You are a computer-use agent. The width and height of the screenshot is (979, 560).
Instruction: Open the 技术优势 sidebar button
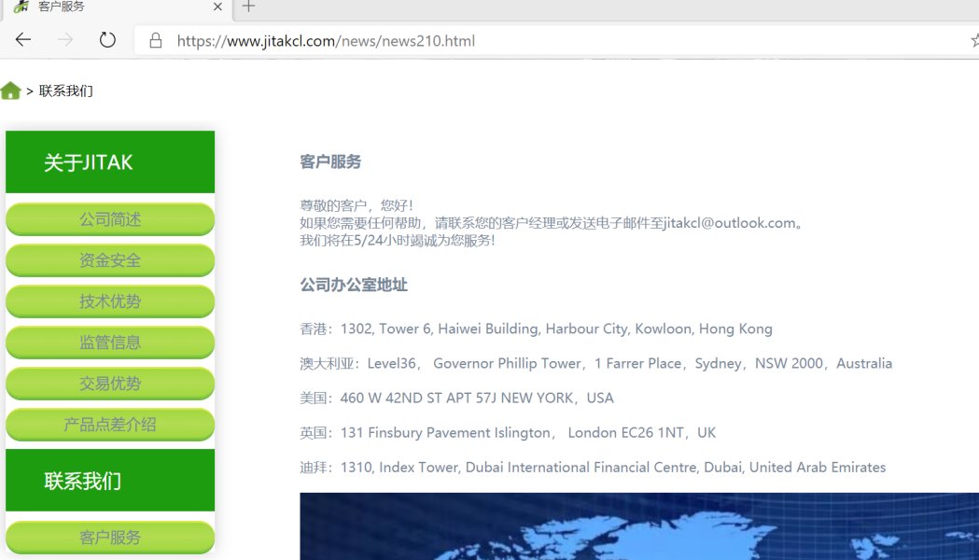(110, 301)
